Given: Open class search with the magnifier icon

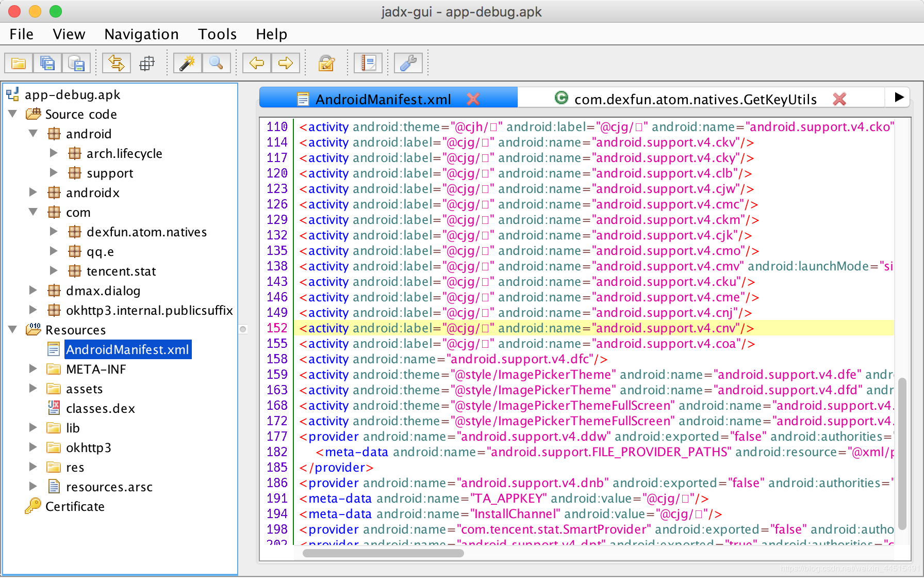Looking at the screenshot, I should [x=216, y=63].
